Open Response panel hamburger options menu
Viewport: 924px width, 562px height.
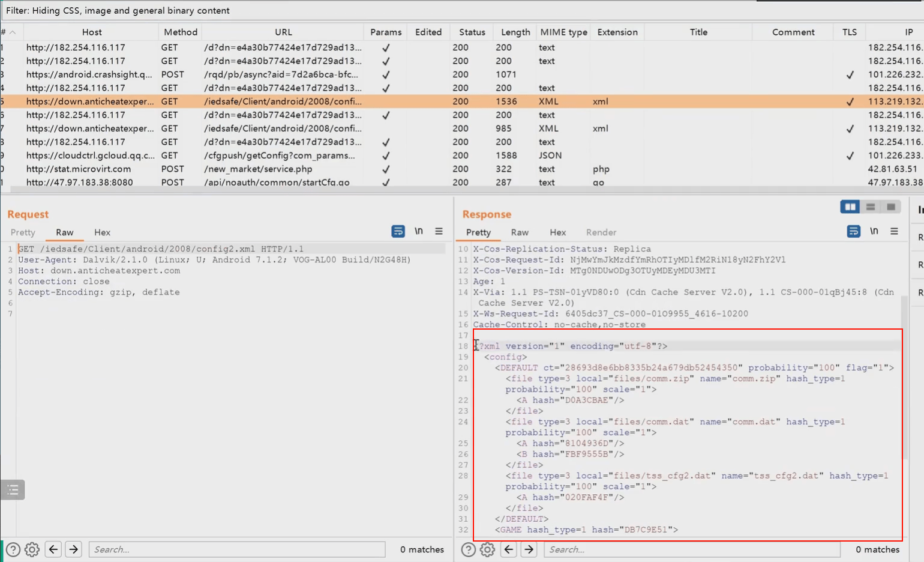[894, 231]
